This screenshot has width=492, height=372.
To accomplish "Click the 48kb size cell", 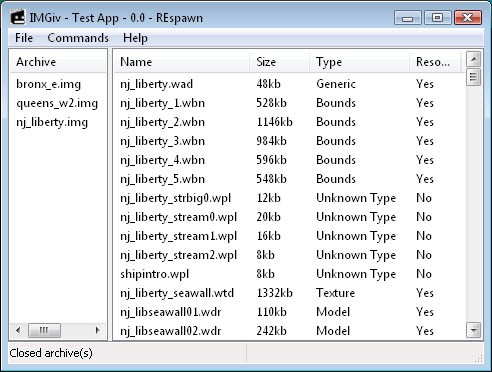I will click(x=268, y=84).
